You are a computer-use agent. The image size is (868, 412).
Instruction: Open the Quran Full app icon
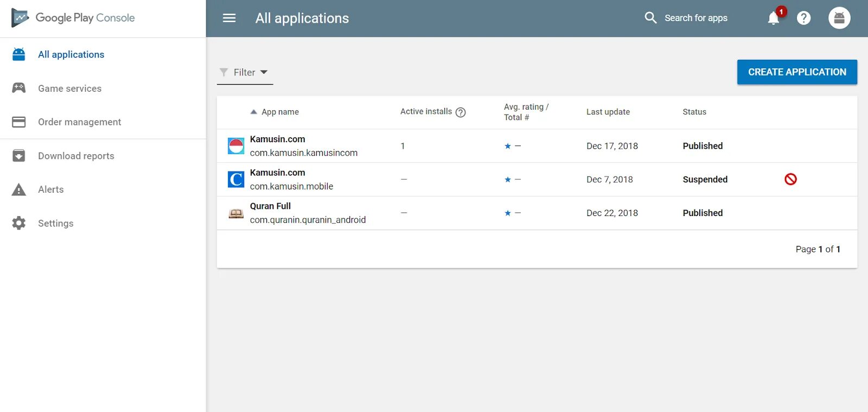[x=236, y=213]
